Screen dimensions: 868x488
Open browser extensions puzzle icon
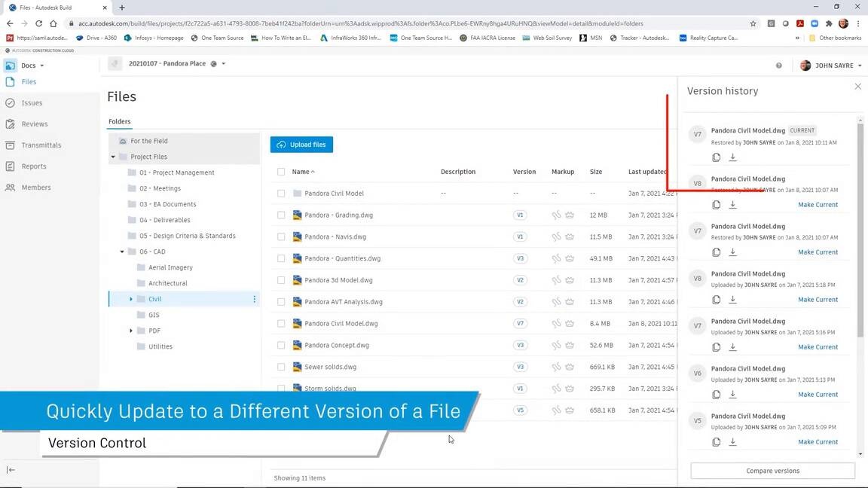point(829,24)
